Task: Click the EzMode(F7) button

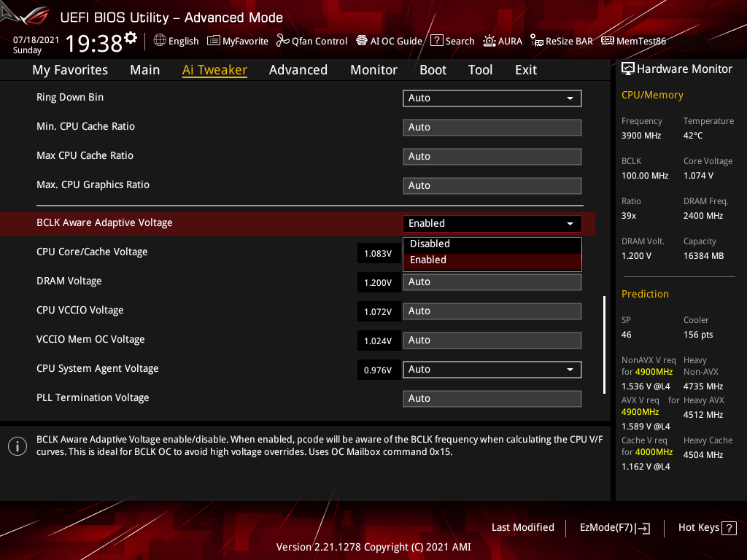Action: coord(614,527)
